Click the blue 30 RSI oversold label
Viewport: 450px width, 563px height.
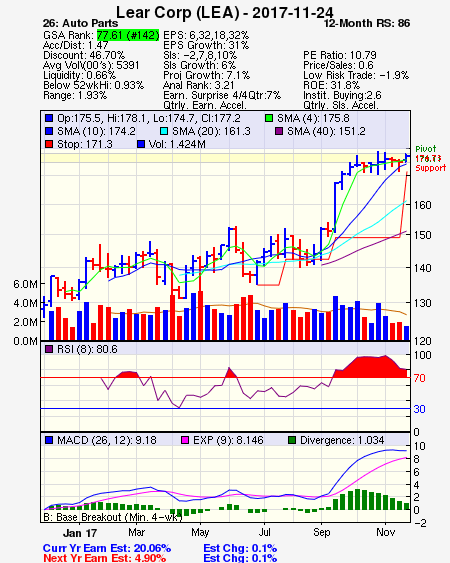[419, 409]
